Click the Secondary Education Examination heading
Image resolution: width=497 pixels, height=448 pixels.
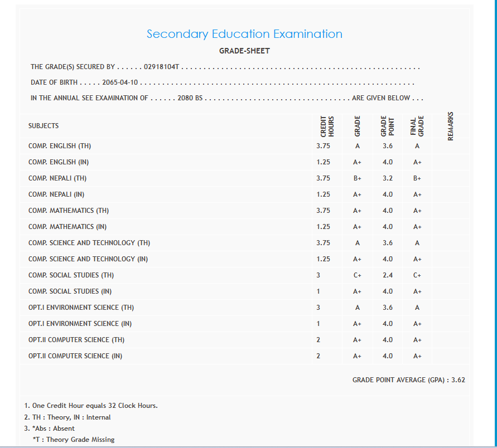point(244,34)
